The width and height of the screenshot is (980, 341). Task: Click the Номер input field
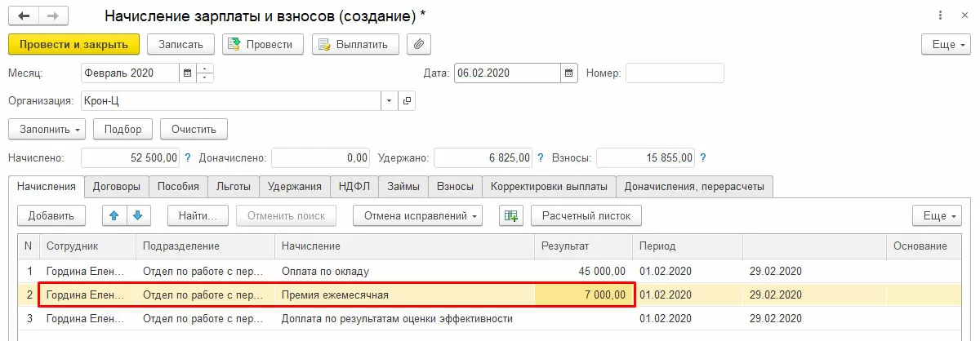click(674, 73)
